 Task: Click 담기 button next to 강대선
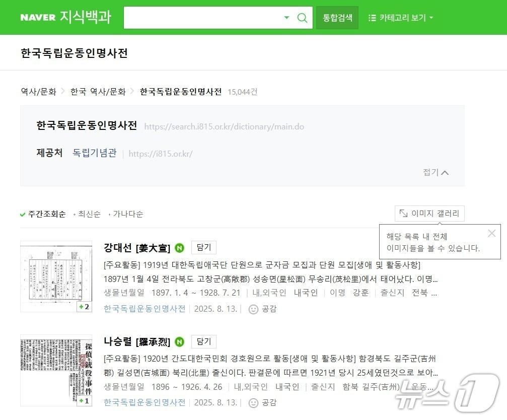(203, 247)
